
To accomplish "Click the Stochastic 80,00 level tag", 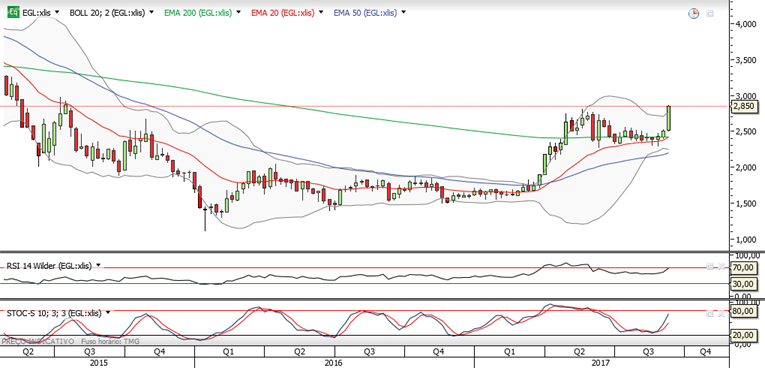I will [743, 310].
